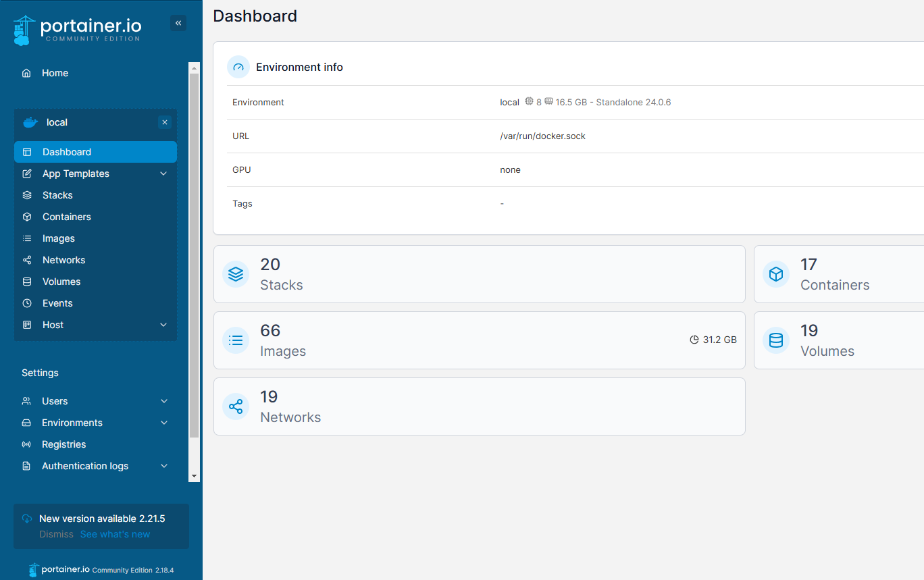Screen dimensions: 924x580
Task: Click the Volumes tile database icon
Action: [776, 340]
